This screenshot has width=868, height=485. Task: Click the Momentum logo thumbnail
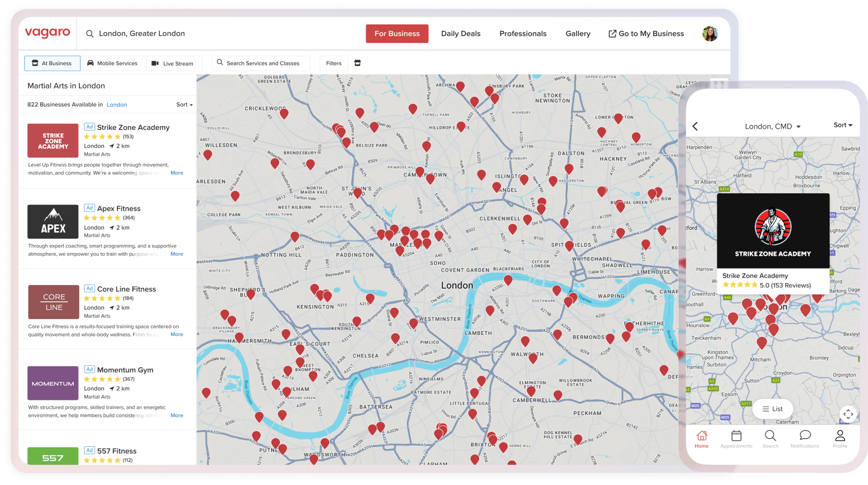[53, 383]
